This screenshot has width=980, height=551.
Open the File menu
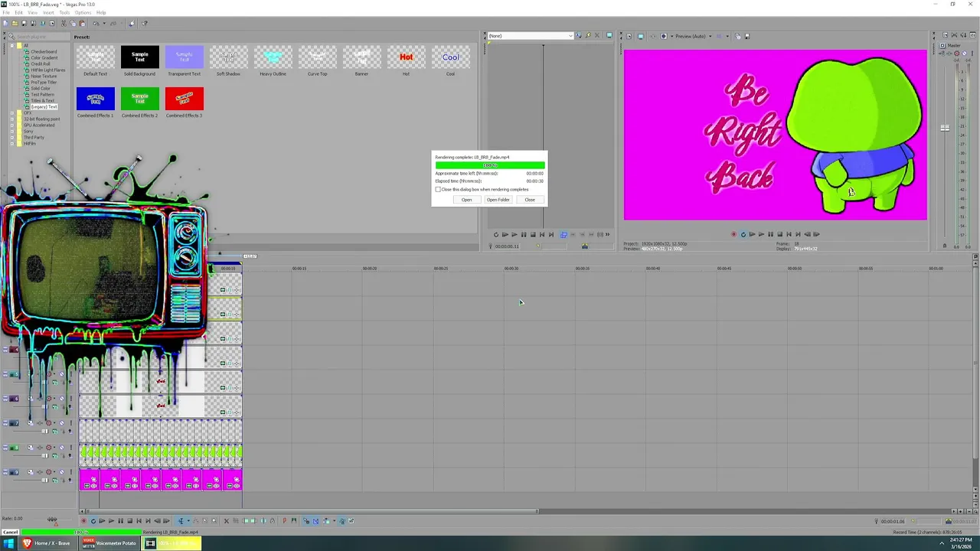[x=5, y=12]
